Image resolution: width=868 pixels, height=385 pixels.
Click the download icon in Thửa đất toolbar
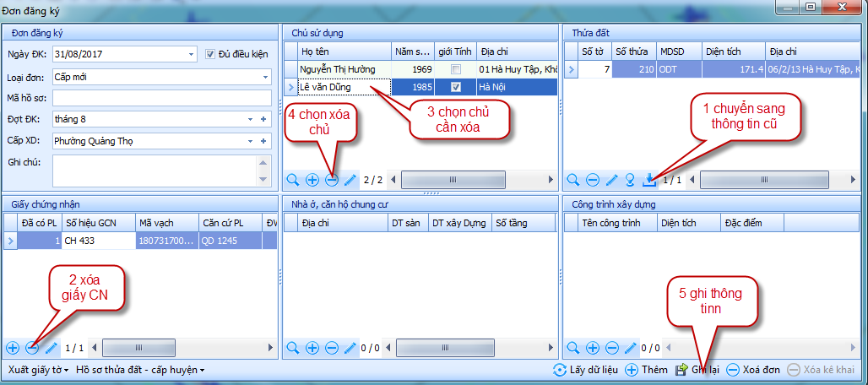pos(648,180)
